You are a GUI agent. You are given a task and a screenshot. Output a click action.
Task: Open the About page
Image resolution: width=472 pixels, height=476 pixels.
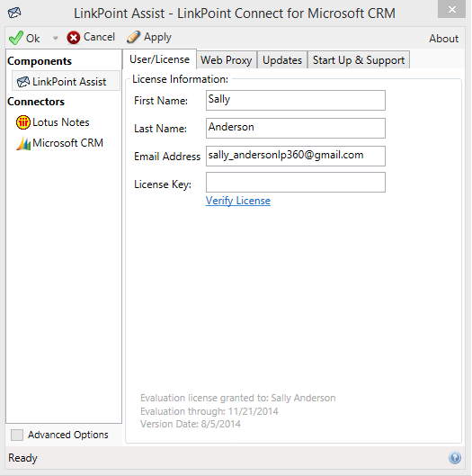tap(443, 39)
